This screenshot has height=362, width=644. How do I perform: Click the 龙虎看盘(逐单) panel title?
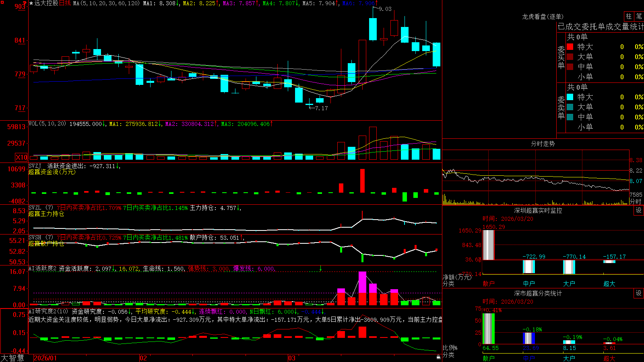[543, 16]
